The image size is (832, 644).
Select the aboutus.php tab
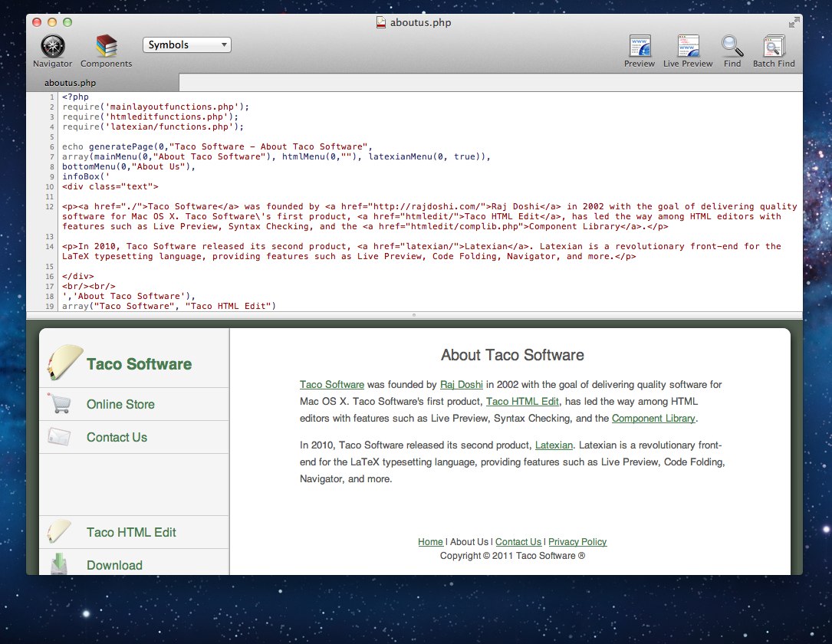coord(70,83)
